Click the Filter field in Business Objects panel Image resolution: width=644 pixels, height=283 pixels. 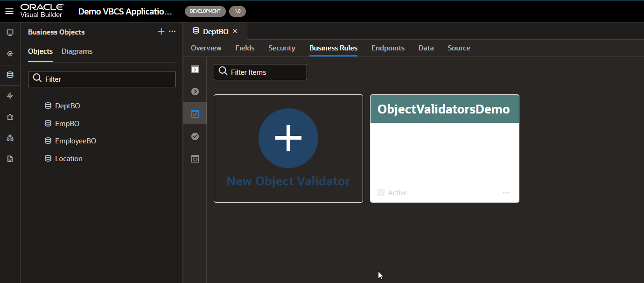coord(102,79)
